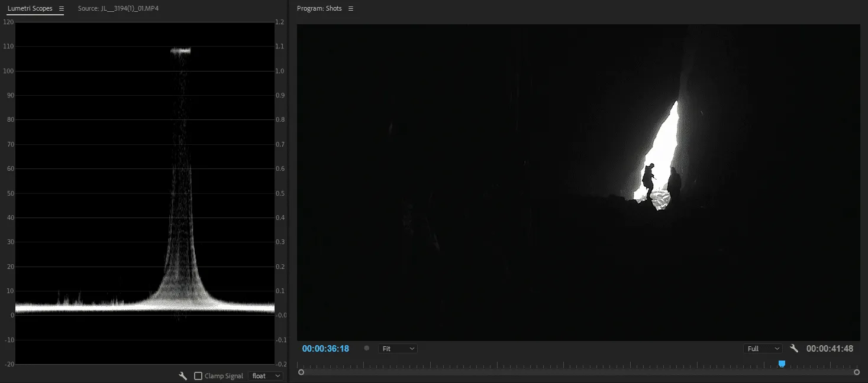Viewport: 868px width, 383px height.
Task: Switch to the Source: JL__3194(1)_01.MP4 tab
Action: (118, 9)
